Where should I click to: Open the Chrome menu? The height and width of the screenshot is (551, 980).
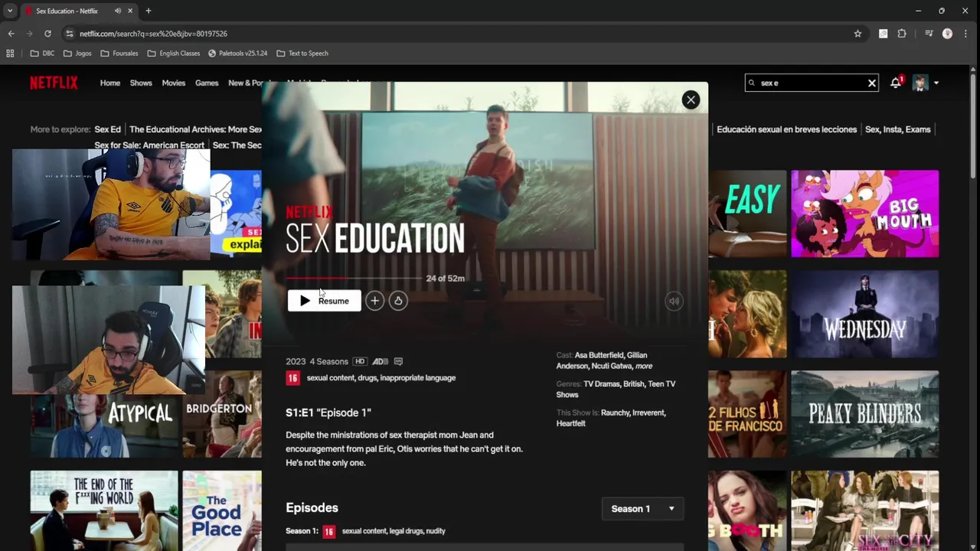coord(967,34)
